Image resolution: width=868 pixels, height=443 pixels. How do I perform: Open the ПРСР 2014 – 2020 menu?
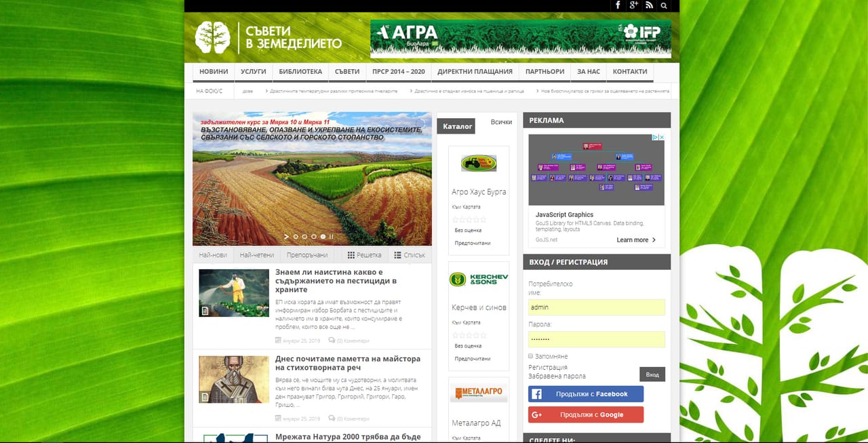coord(399,72)
